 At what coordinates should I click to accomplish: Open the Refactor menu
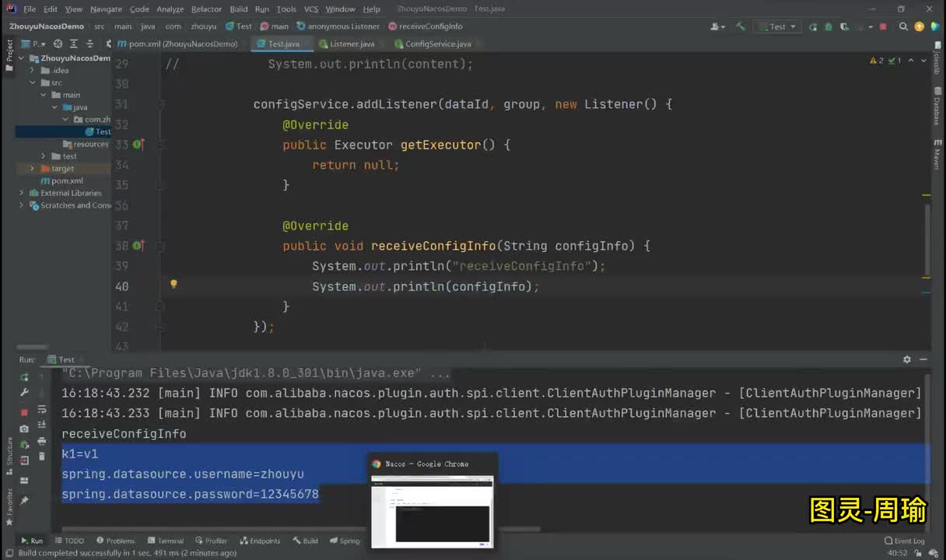(x=206, y=9)
